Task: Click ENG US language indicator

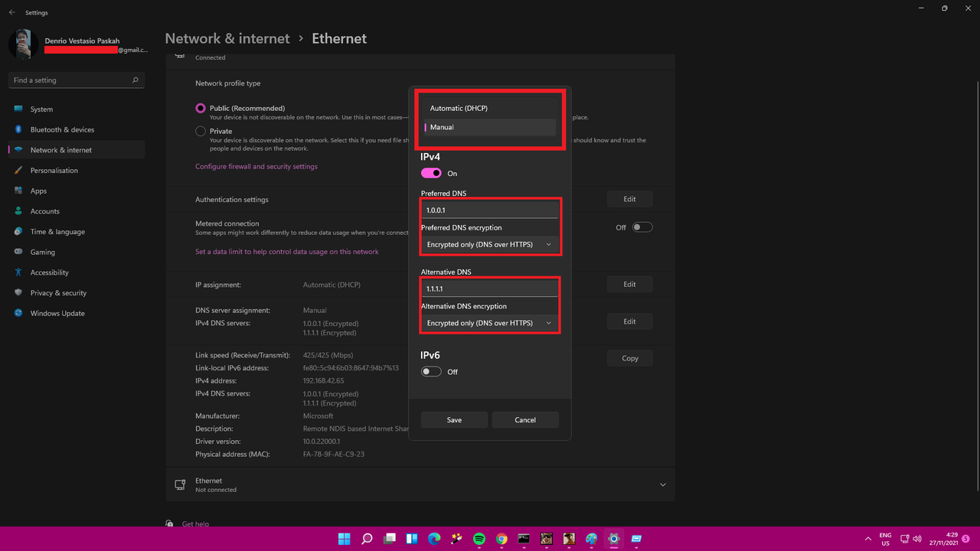Action: [x=885, y=539]
